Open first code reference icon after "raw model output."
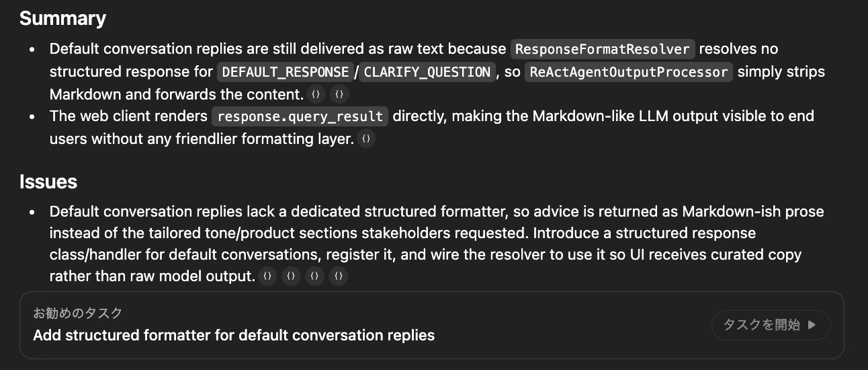The image size is (868, 370). click(x=268, y=276)
